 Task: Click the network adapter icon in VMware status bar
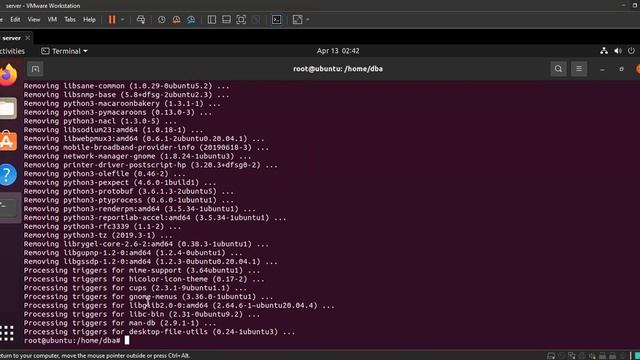click(572, 356)
